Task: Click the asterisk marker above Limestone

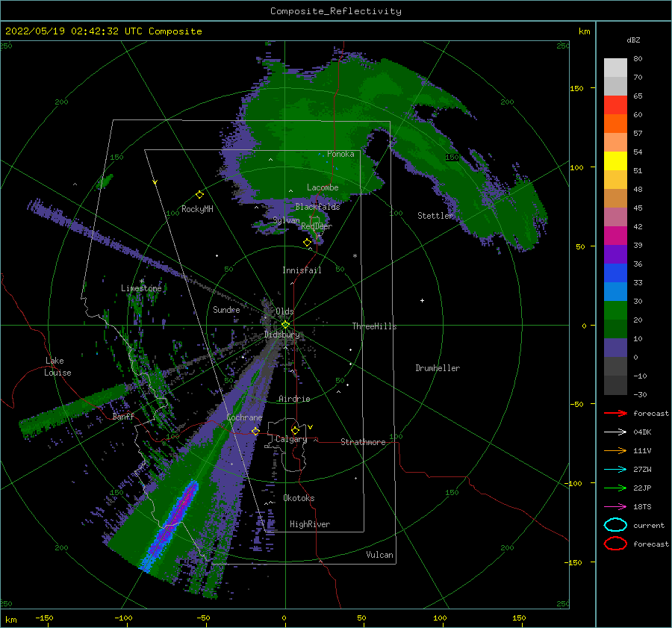Action: tap(142, 282)
